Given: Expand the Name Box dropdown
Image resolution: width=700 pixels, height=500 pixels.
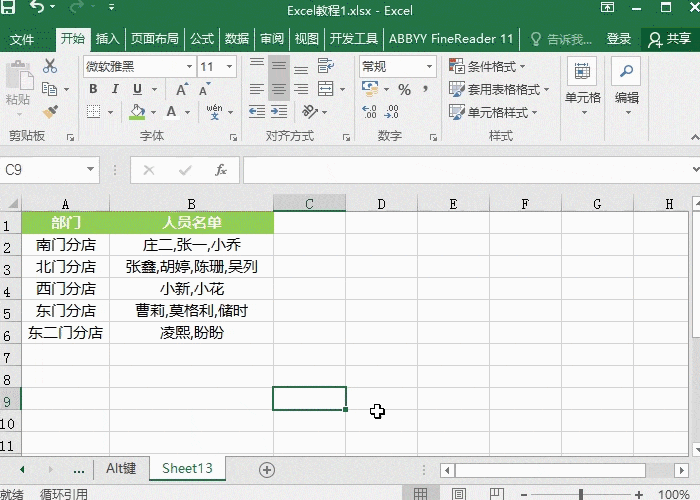Looking at the screenshot, I should 90,170.
